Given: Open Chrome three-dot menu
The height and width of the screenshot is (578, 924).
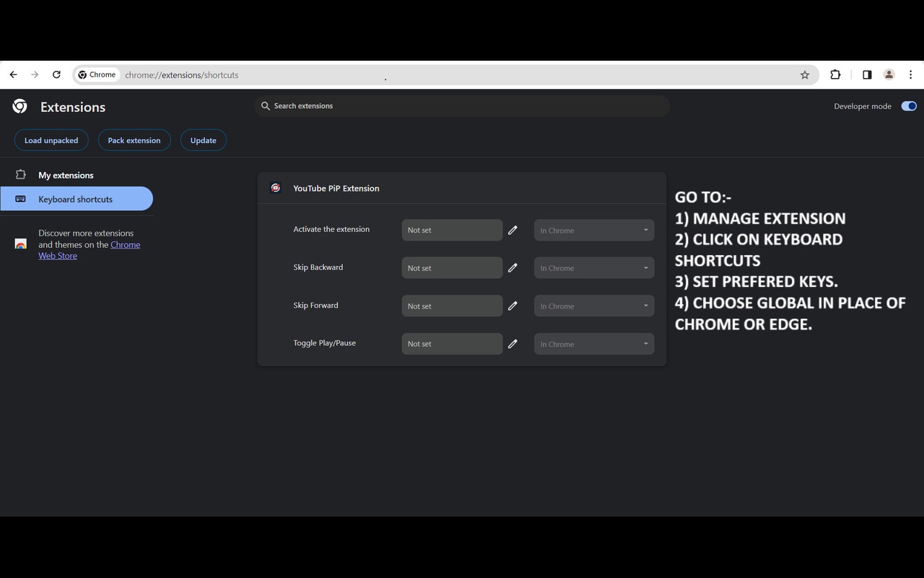Looking at the screenshot, I should 910,74.
